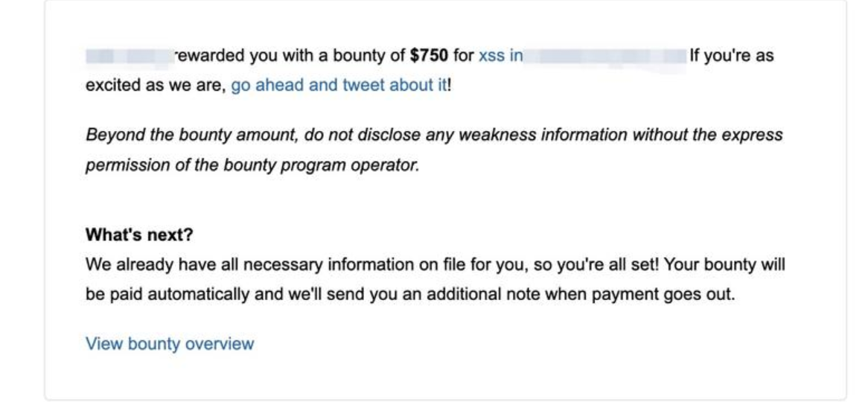Image resolution: width=868 pixels, height=402 pixels.
Task: Click empty space beside "View bounty overview"
Action: pyautogui.click(x=498, y=344)
